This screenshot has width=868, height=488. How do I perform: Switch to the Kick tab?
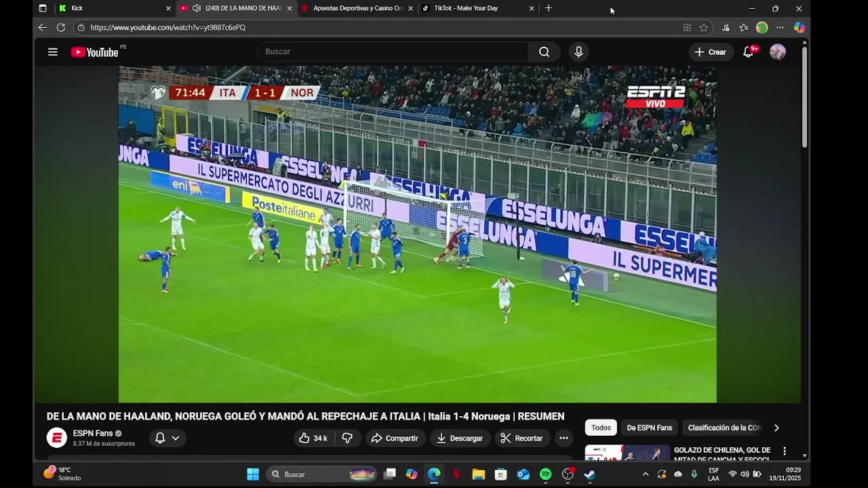pyautogui.click(x=113, y=8)
